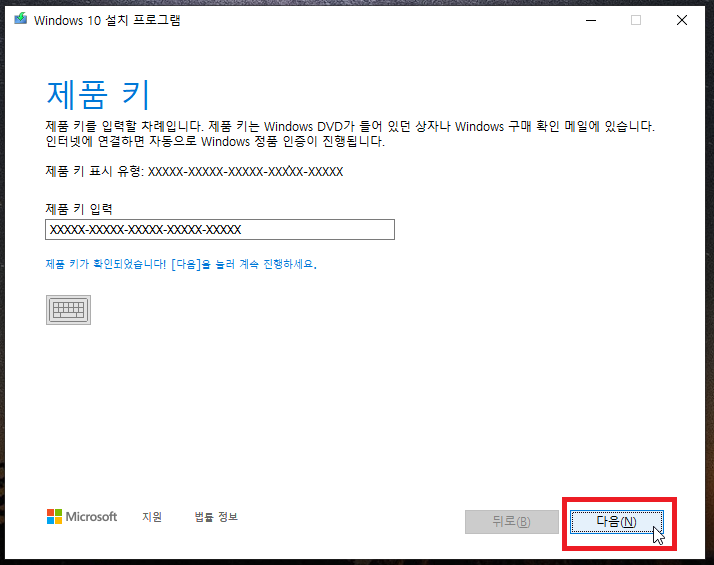The width and height of the screenshot is (714, 565).
Task: Focus the 제품 키 입력 field
Action: (x=220, y=229)
